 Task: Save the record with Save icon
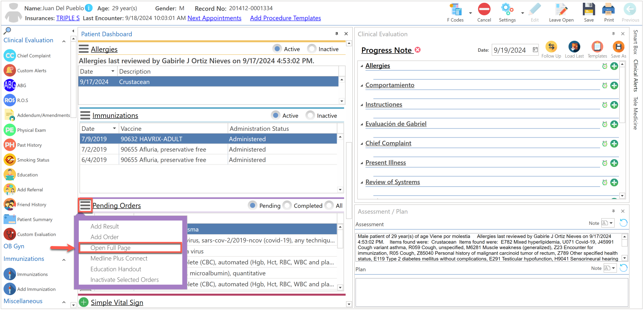(x=588, y=9)
